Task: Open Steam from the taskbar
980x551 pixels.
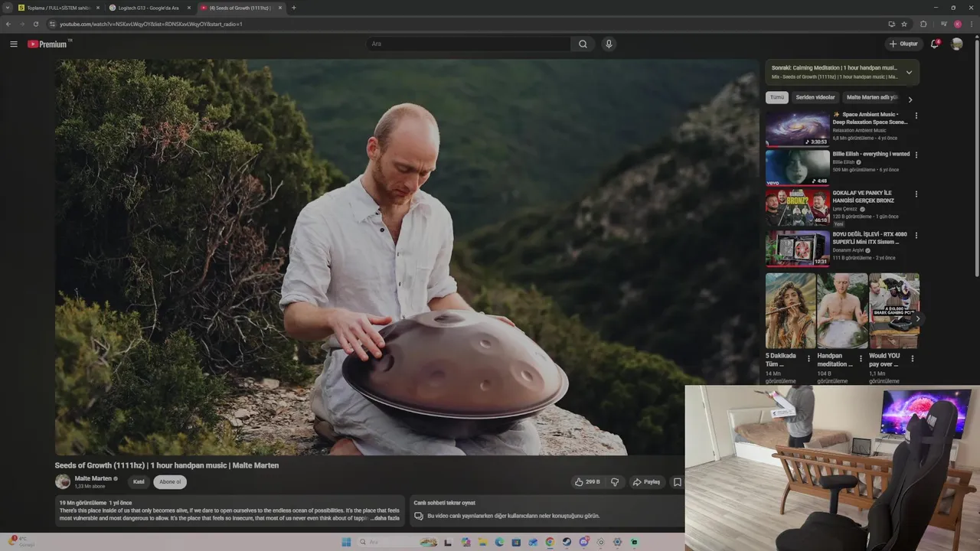Action: pyautogui.click(x=567, y=542)
